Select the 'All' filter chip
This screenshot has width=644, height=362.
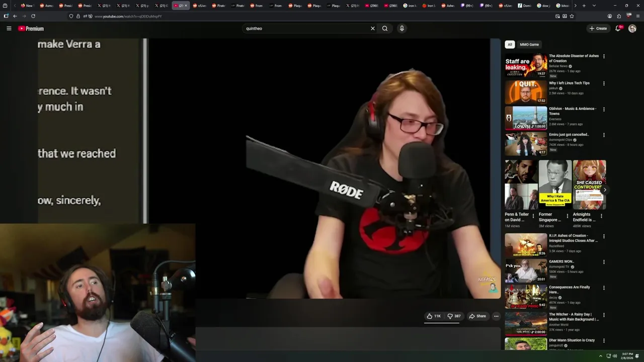pyautogui.click(x=510, y=45)
